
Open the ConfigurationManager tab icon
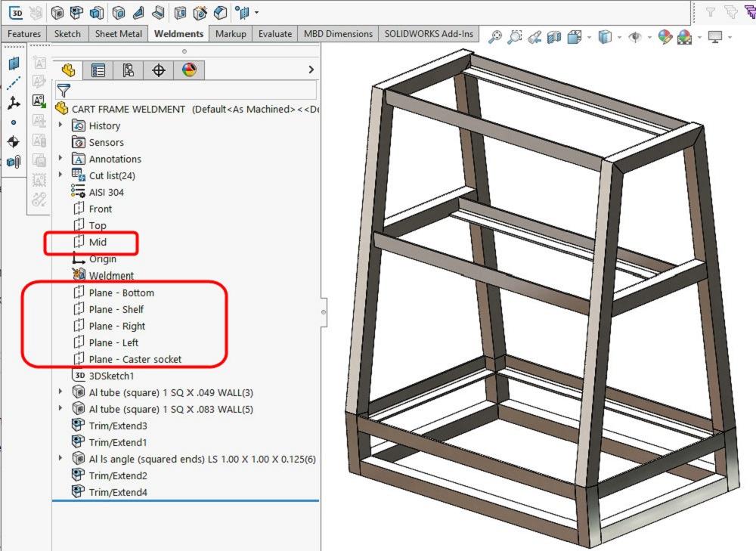(128, 70)
